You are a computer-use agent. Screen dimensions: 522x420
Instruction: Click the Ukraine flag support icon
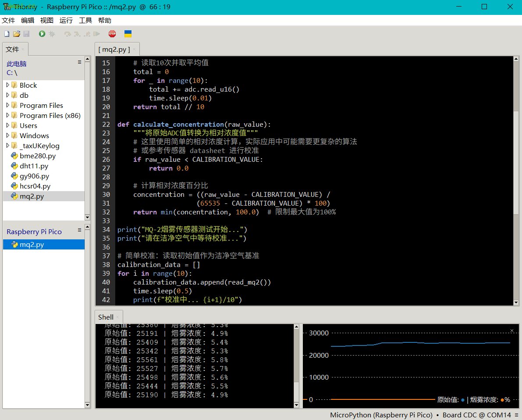pos(128,34)
